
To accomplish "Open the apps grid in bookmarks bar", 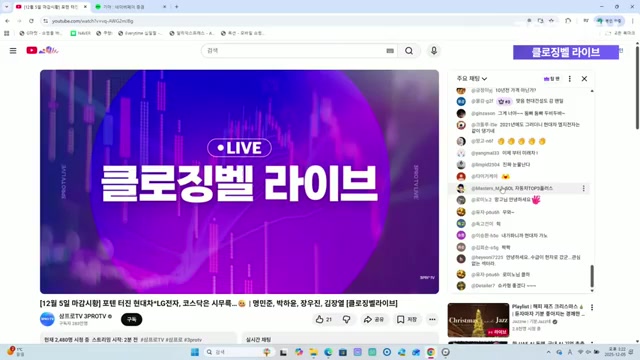I will (x=7, y=33).
